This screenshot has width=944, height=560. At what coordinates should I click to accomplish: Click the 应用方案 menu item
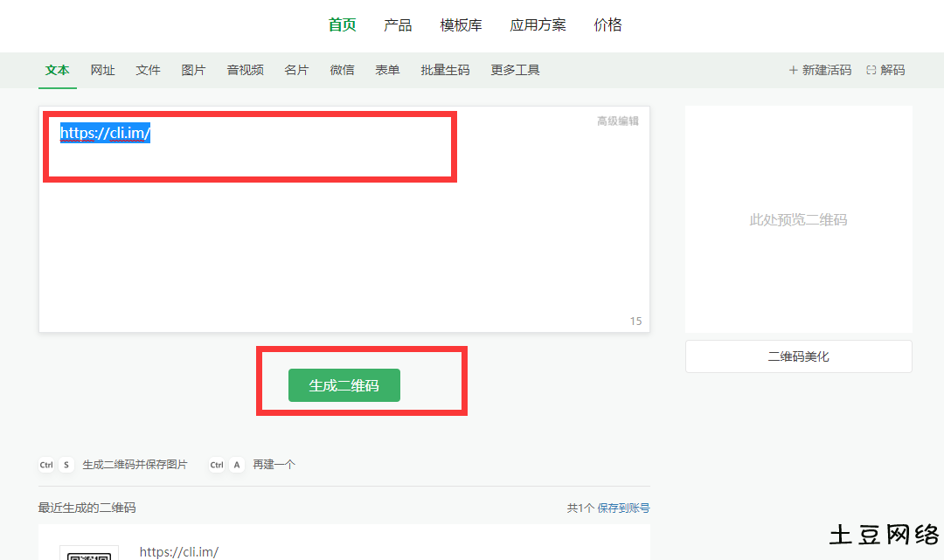tap(538, 24)
